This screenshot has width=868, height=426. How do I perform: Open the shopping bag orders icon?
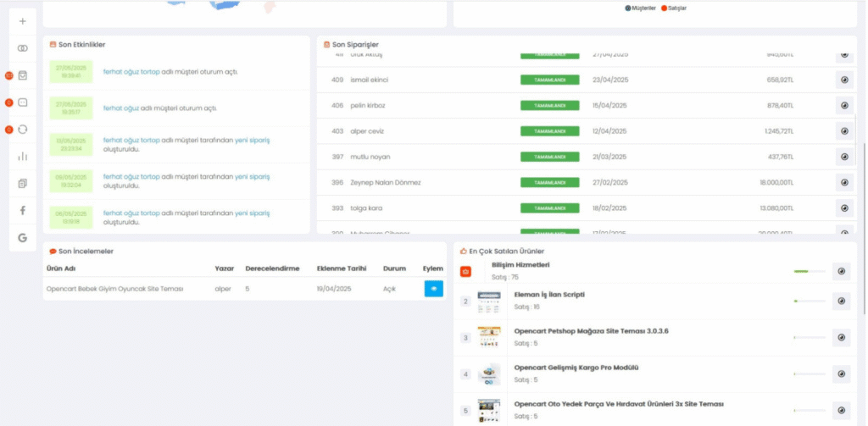(22, 75)
